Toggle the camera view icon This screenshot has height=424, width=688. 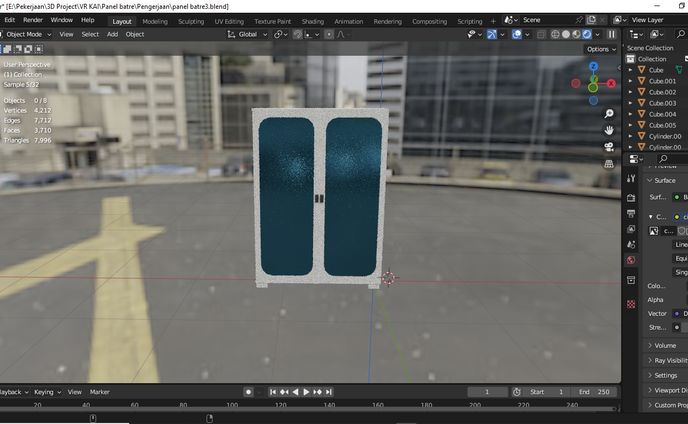[x=609, y=147]
